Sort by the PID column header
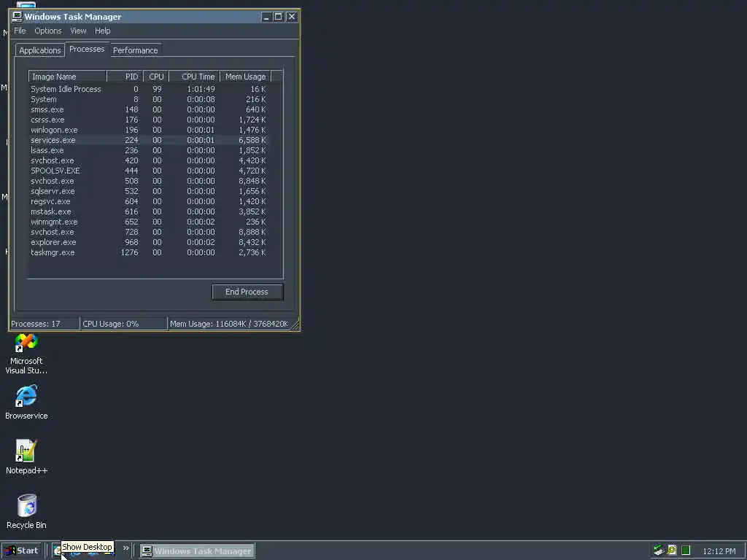747x560 pixels. 125,77
